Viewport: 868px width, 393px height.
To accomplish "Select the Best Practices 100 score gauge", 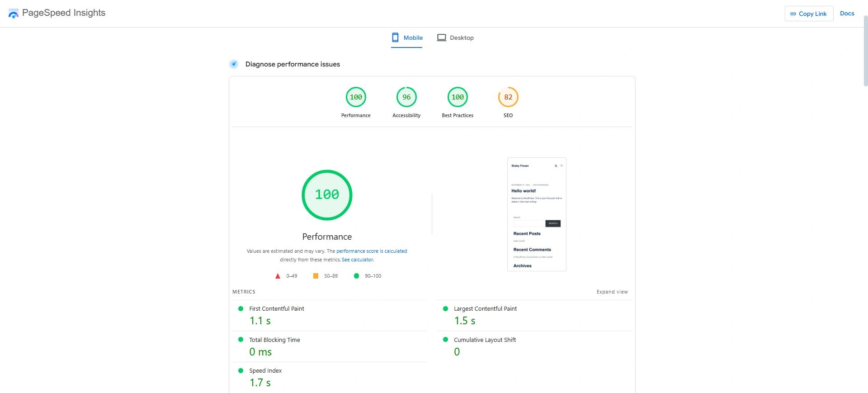I will [458, 97].
